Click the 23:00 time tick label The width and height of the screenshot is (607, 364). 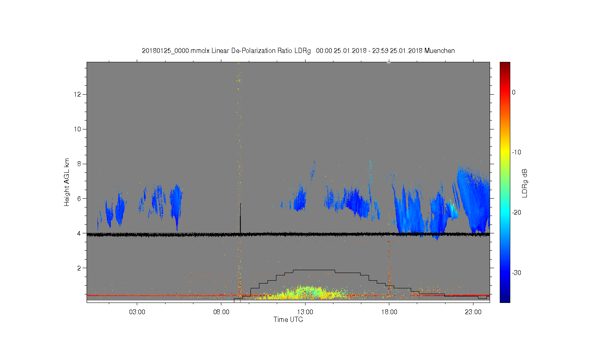click(473, 312)
